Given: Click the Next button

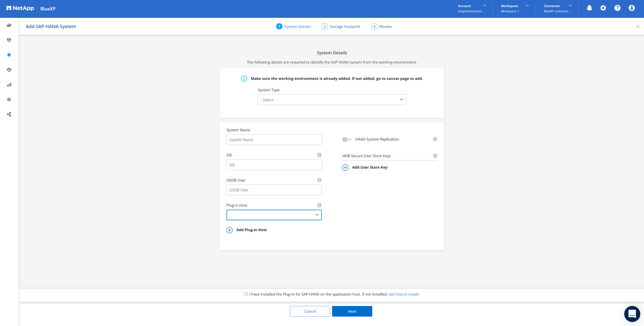Looking at the screenshot, I should point(352,311).
